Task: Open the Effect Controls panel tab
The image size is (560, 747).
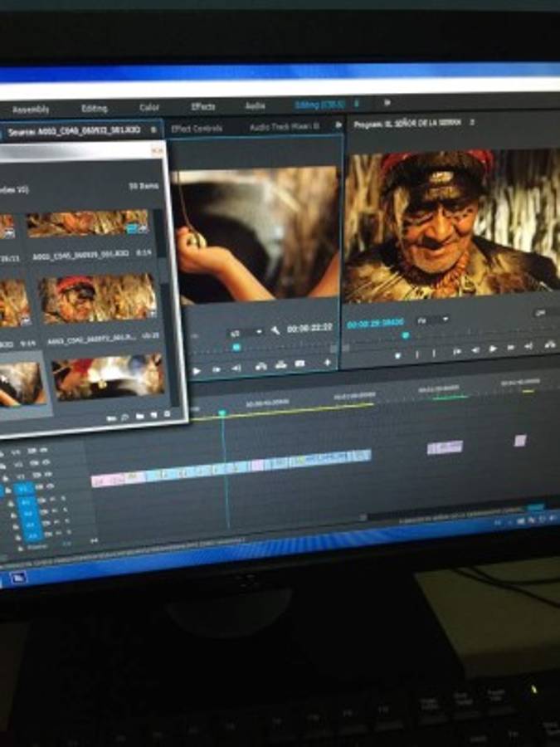Action: tap(197, 129)
